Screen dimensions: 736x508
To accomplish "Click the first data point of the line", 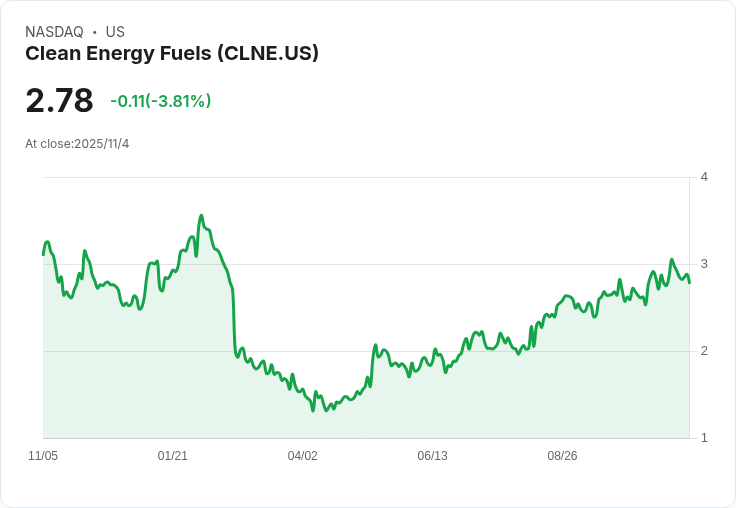I will 43,255.
